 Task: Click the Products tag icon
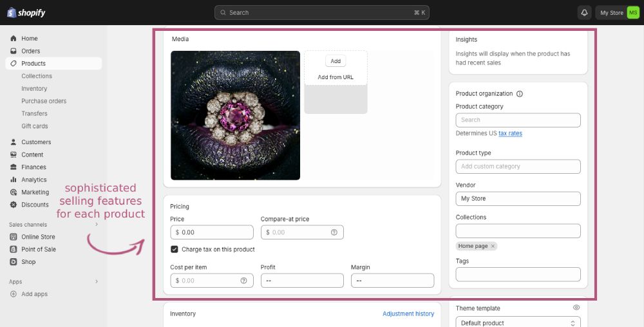14,63
